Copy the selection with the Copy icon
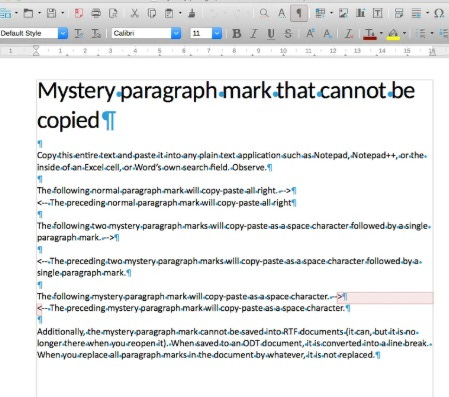This screenshot has width=449, height=397. click(152, 13)
